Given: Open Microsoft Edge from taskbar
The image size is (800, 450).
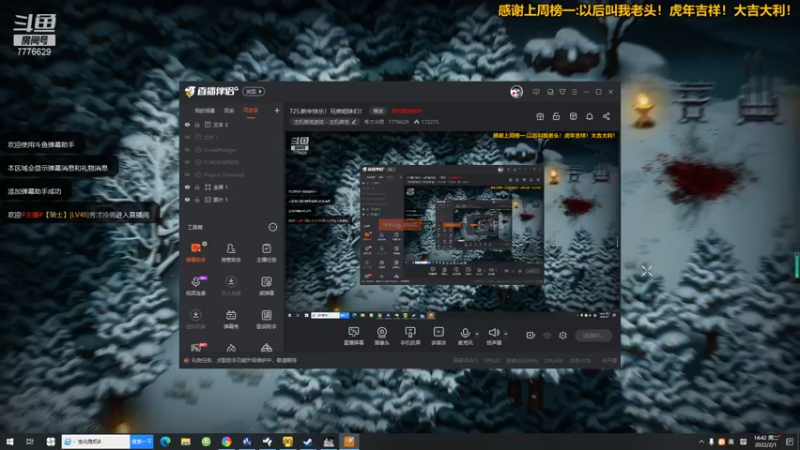Looking at the screenshot, I should click(x=165, y=441).
